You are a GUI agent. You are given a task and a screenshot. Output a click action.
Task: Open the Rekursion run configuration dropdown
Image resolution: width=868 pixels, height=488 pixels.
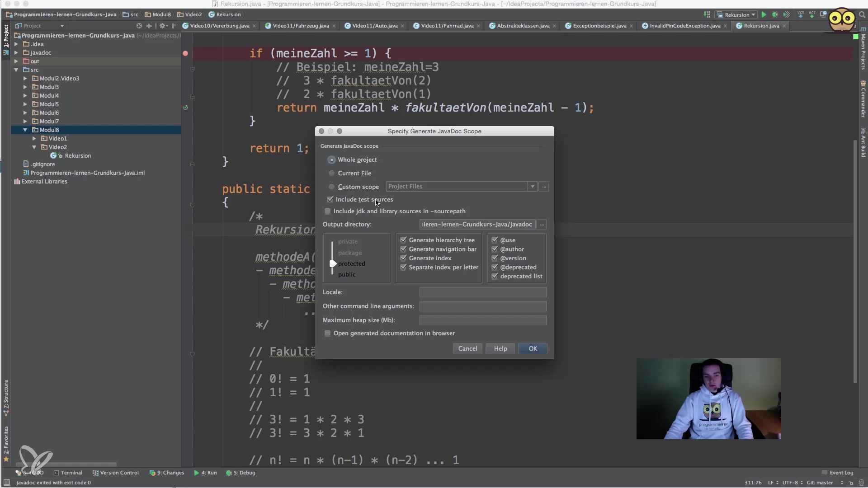(737, 15)
